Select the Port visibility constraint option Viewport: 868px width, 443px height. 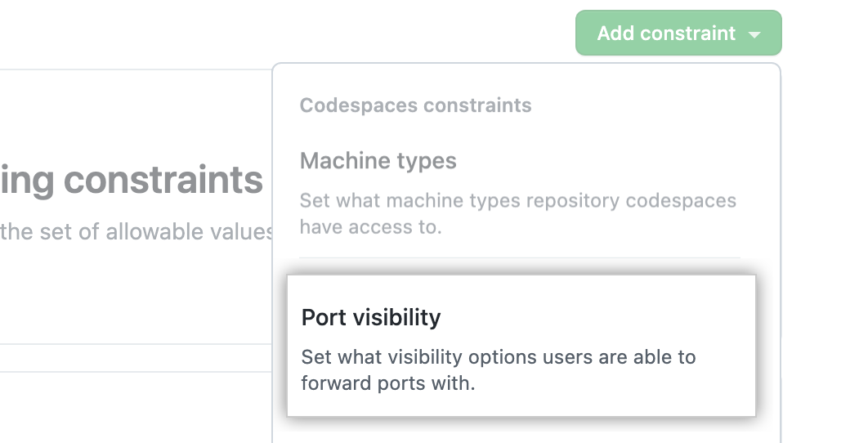pyautogui.click(x=521, y=346)
